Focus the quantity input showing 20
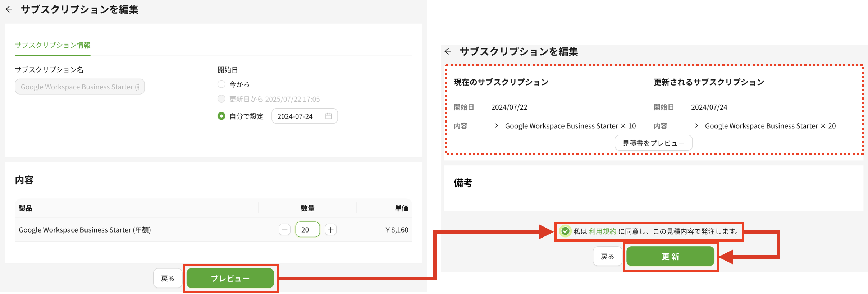Viewport: 868px width, 294px height. click(307, 230)
